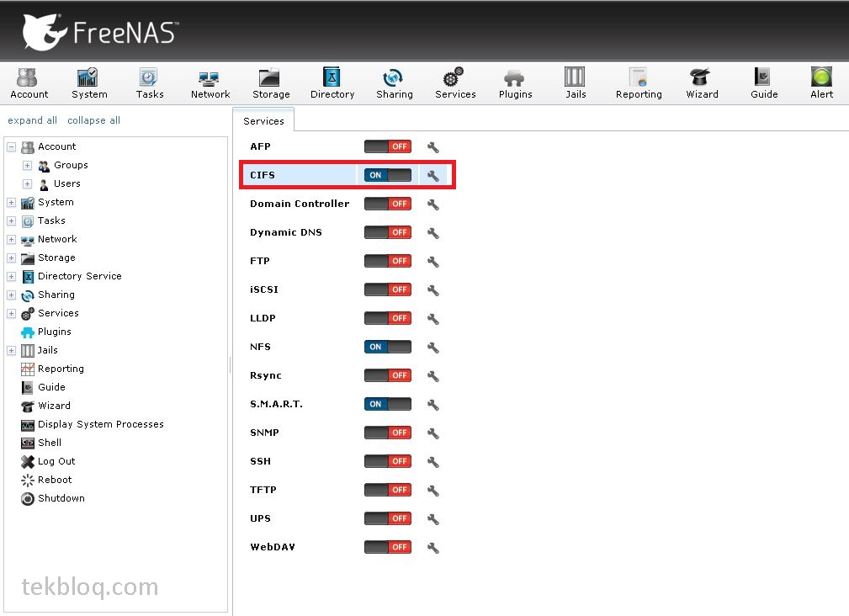Open the Storage toolbar icon
This screenshot has height=616, width=849.
pyautogui.click(x=271, y=82)
